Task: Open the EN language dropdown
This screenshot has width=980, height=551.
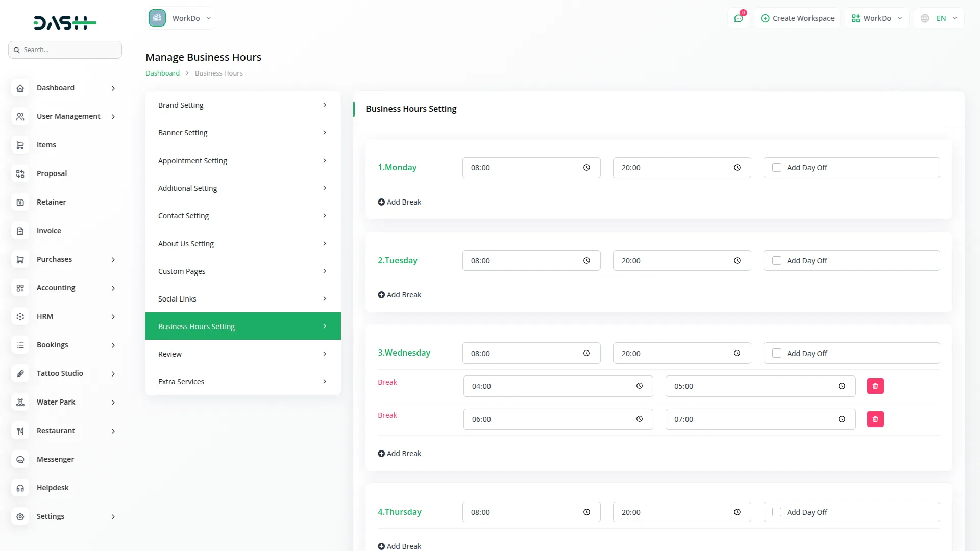Action: [x=940, y=18]
